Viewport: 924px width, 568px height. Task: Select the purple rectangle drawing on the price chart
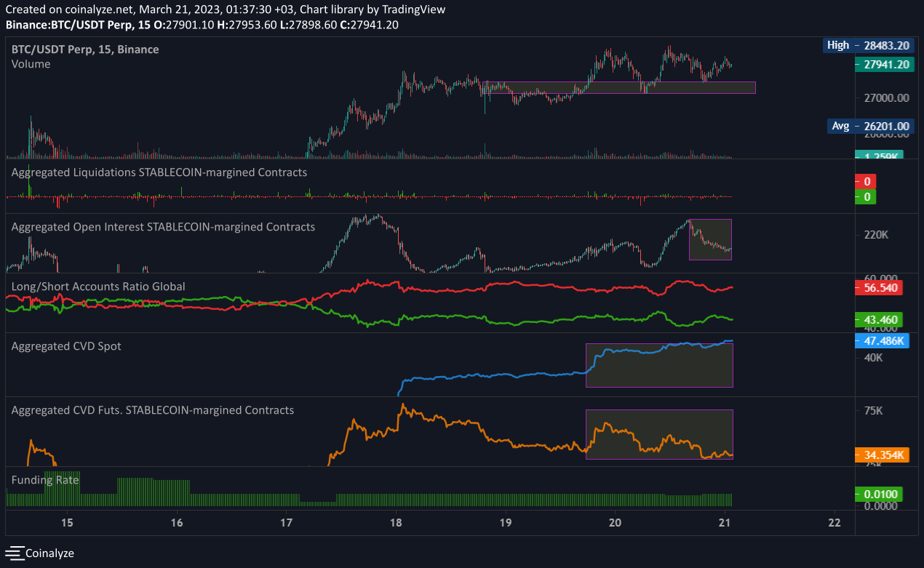coord(620,87)
